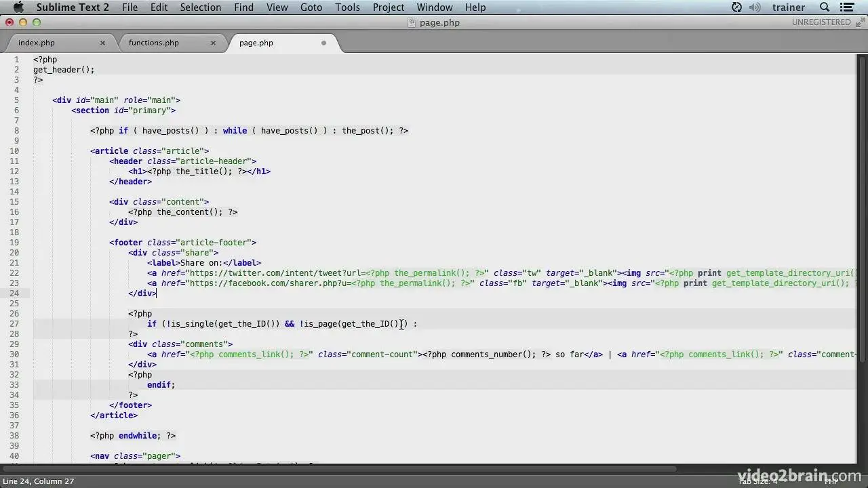Click line number 10 in the gutter

coord(14,151)
